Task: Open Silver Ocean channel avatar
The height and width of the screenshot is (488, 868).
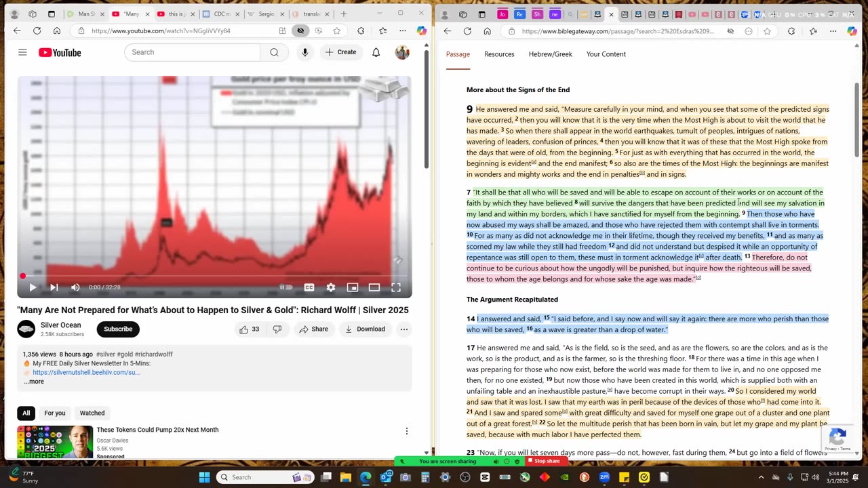Action: pos(26,329)
